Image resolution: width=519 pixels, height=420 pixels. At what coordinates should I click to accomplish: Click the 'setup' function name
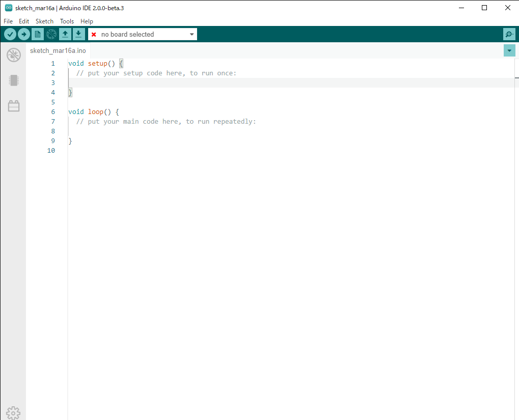pos(98,64)
